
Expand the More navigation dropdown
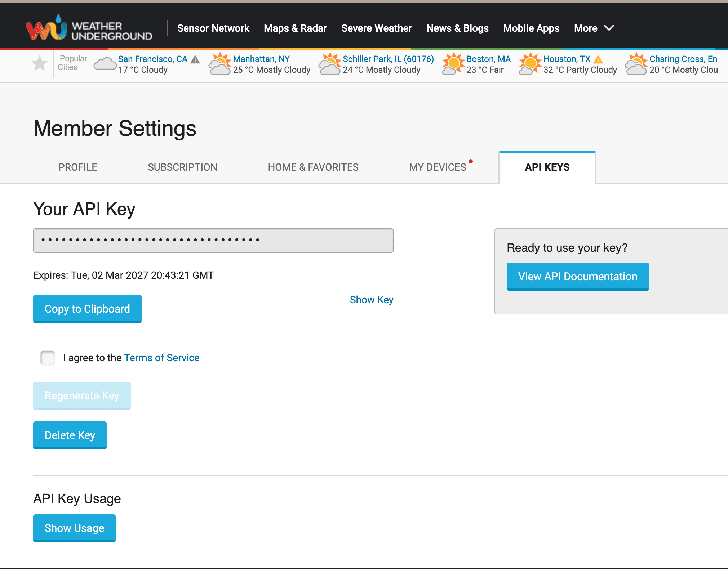point(594,28)
